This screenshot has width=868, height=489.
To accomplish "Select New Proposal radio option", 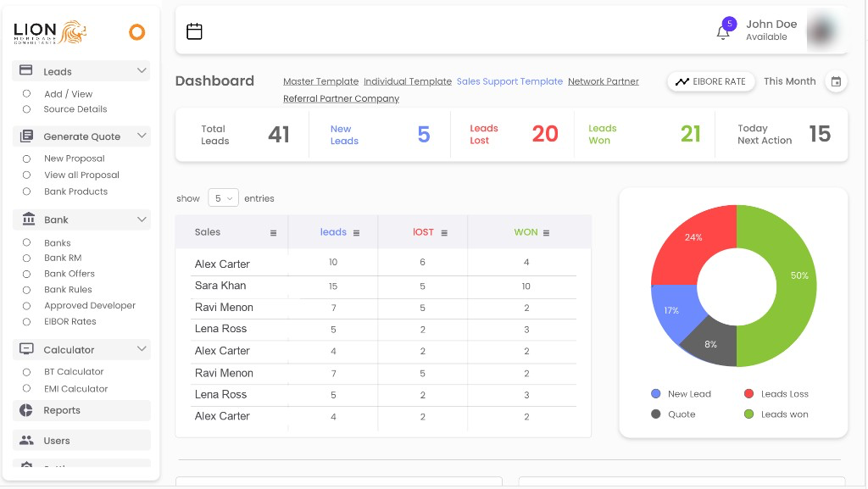I will click(26, 158).
